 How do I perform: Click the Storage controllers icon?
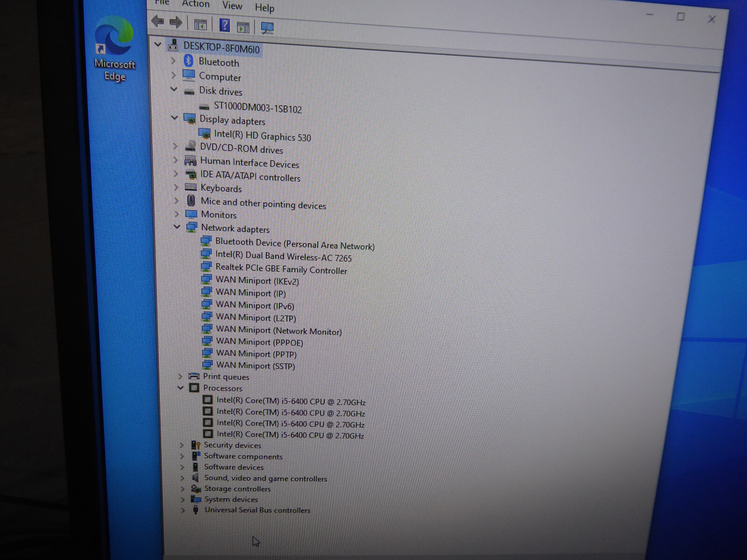(196, 488)
